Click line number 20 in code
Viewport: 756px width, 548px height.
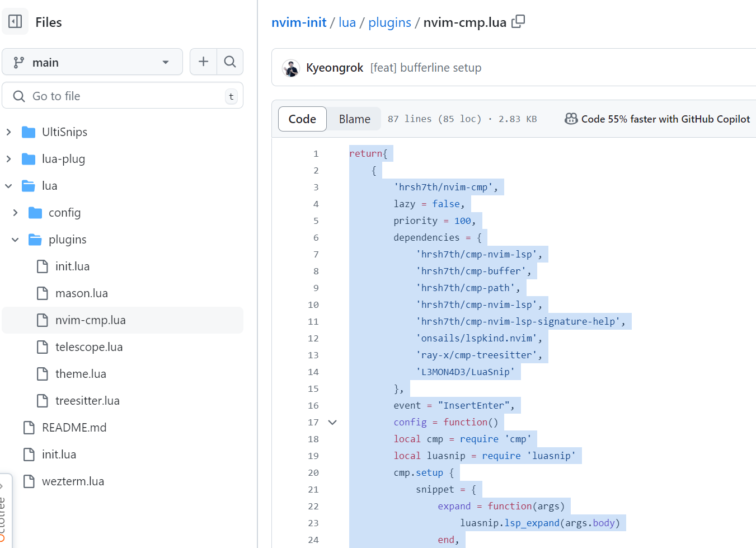pyautogui.click(x=313, y=472)
